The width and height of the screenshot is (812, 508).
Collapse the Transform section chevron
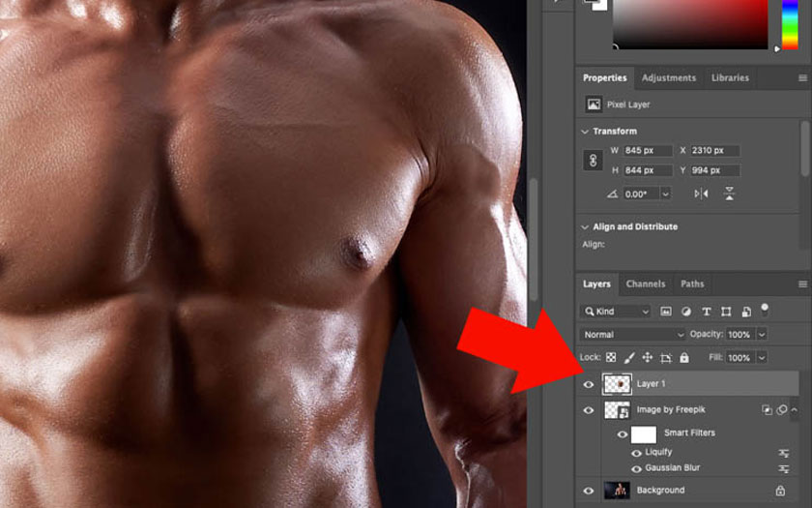tap(585, 132)
